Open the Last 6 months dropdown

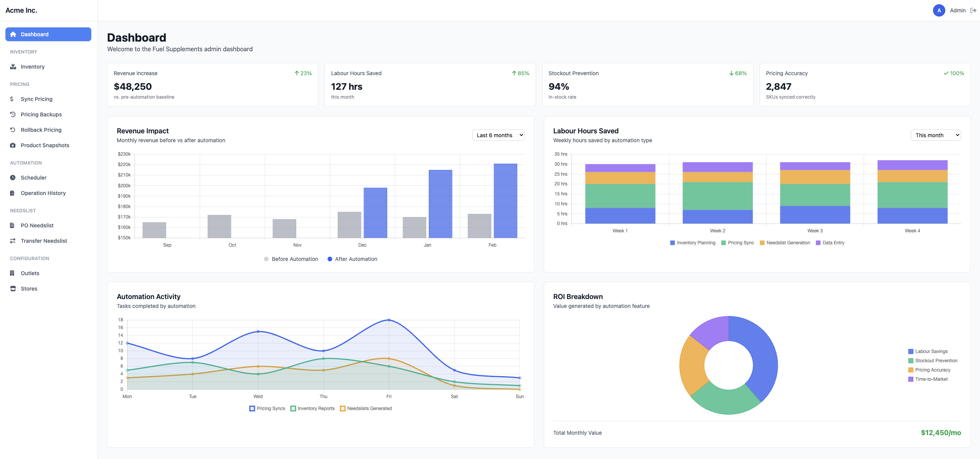click(498, 135)
